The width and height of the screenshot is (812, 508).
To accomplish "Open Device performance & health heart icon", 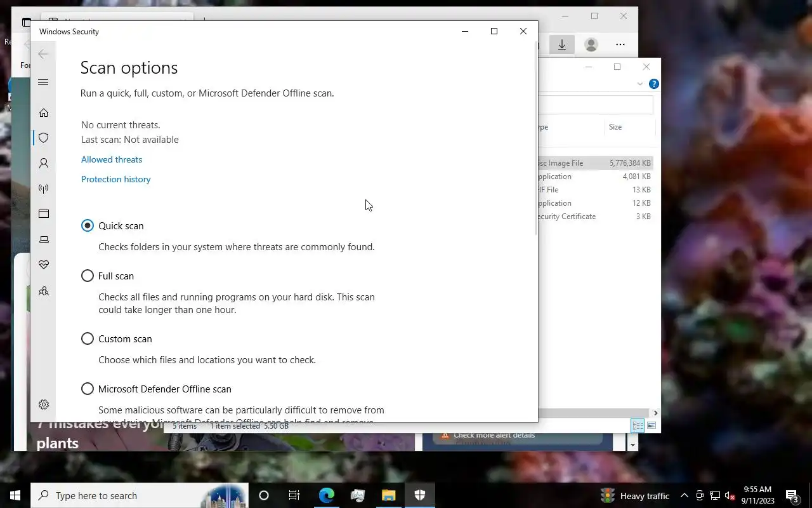I will pos(44,265).
